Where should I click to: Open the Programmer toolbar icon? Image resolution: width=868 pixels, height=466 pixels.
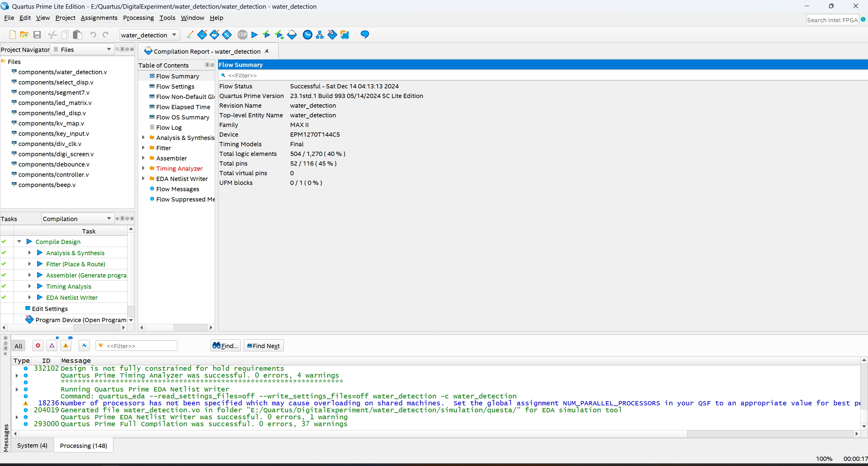pyautogui.click(x=332, y=35)
